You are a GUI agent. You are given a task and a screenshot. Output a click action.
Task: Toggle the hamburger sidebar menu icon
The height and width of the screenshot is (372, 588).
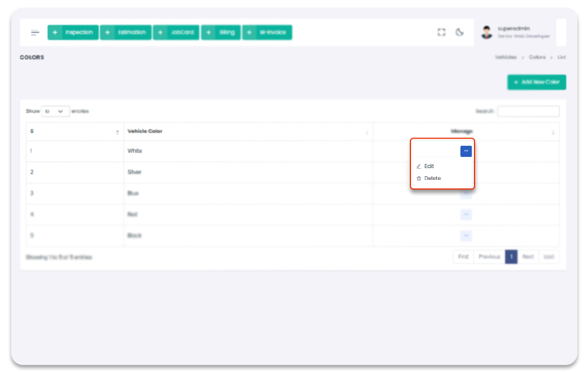[x=35, y=32]
